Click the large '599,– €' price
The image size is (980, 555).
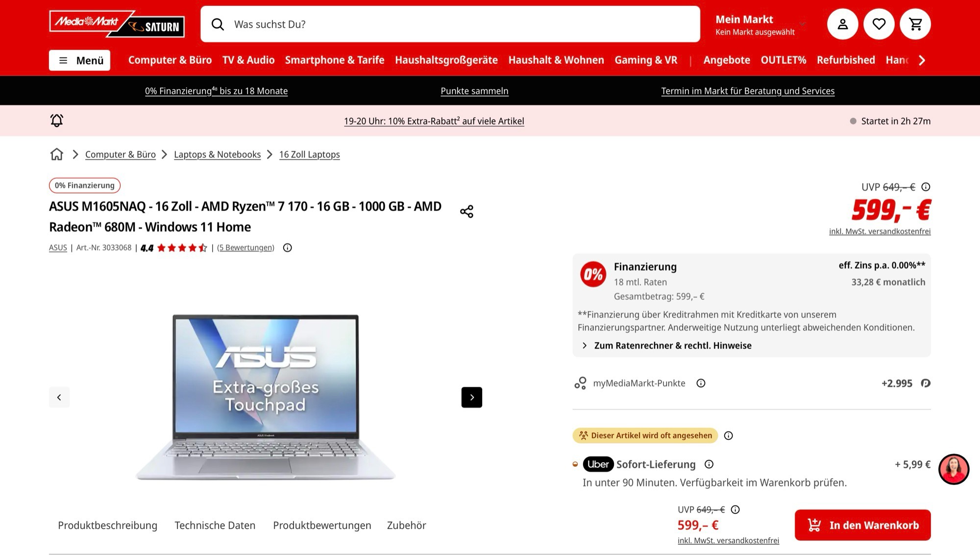(891, 210)
